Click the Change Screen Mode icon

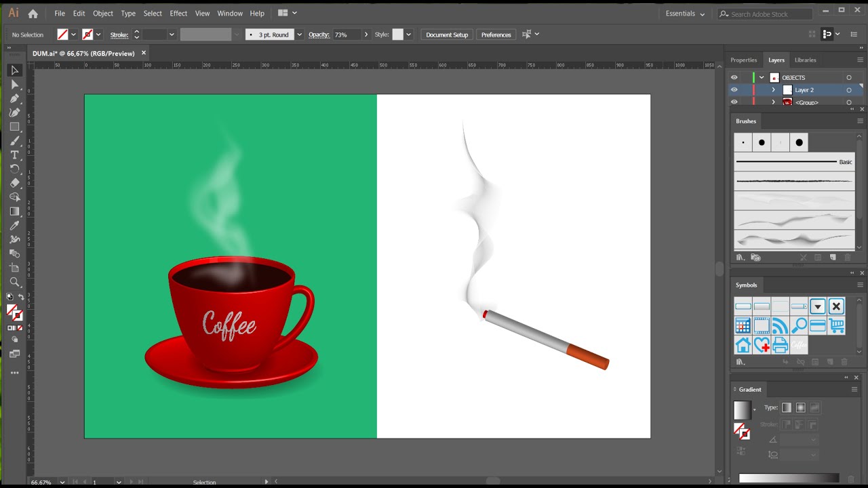(x=14, y=354)
